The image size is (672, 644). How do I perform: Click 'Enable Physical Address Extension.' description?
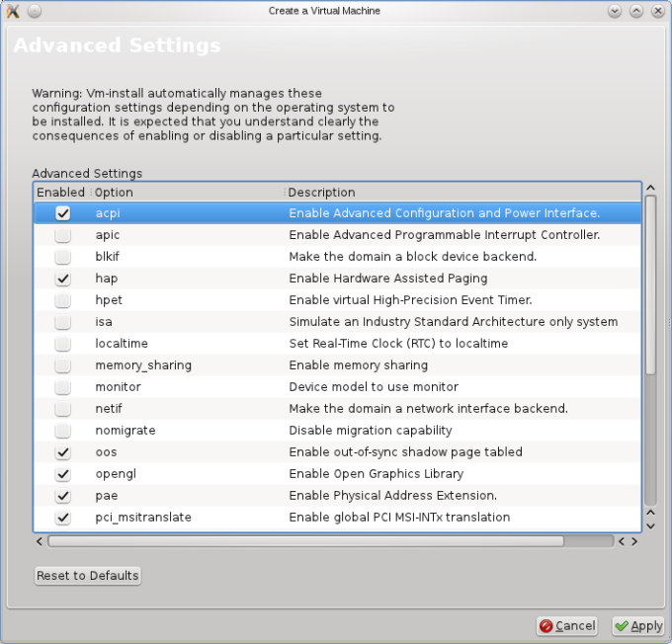[393, 496]
